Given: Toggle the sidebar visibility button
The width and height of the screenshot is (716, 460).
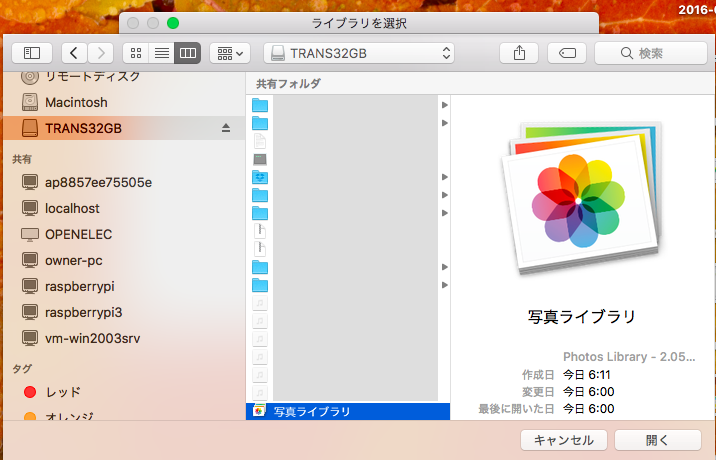Looking at the screenshot, I should click(32, 53).
